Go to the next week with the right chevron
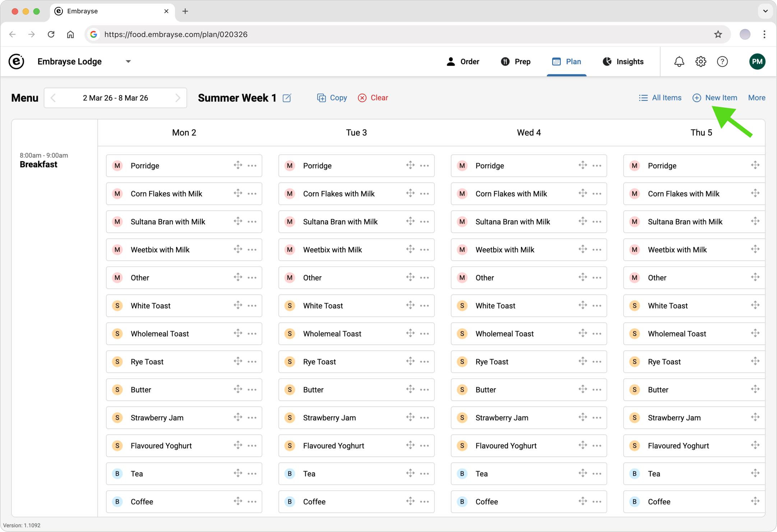This screenshot has width=777, height=532. click(177, 98)
